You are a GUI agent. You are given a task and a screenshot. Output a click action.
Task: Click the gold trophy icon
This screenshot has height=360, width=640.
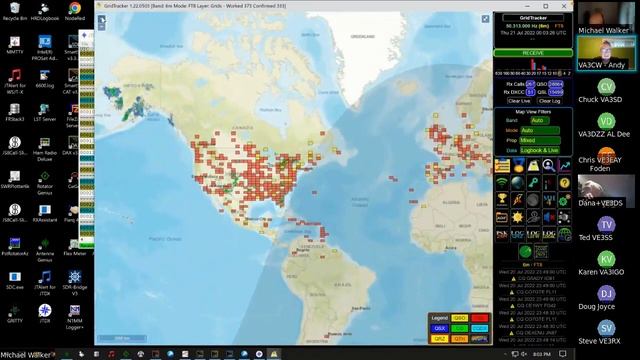point(502,200)
